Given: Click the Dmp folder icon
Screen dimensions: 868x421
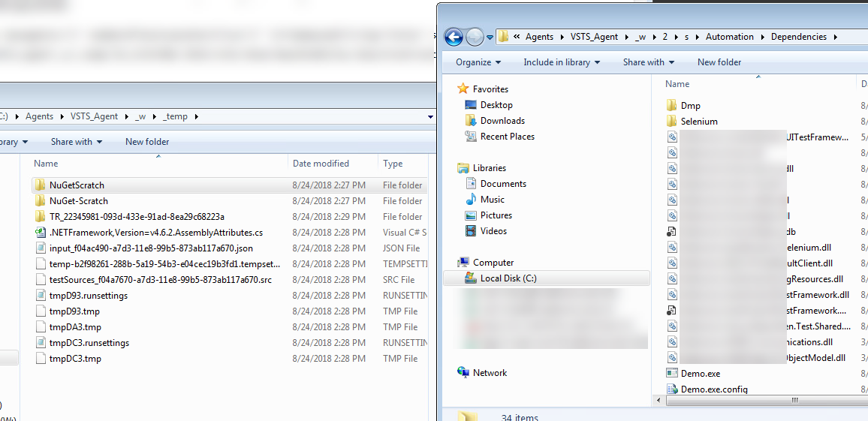Looking at the screenshot, I should (671, 105).
